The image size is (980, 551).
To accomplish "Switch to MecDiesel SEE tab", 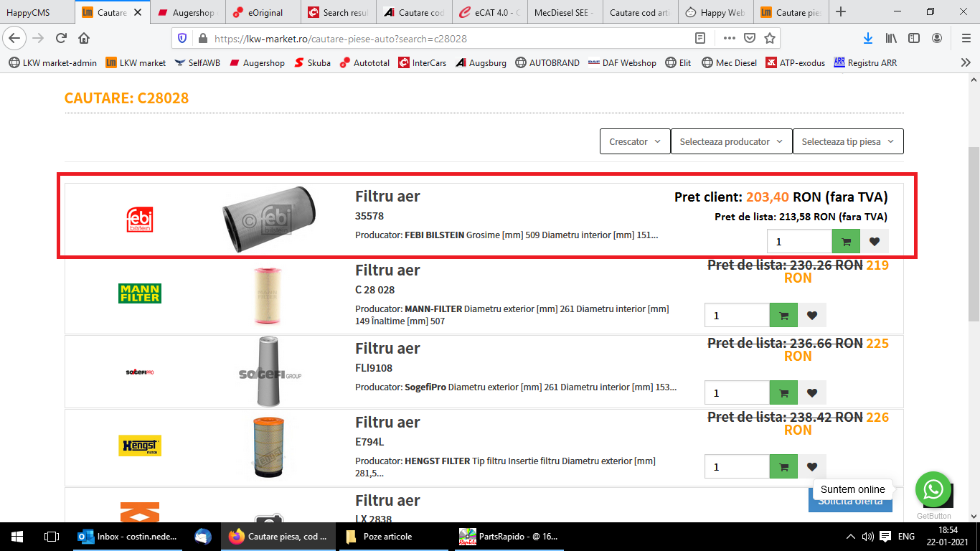I will [x=565, y=12].
